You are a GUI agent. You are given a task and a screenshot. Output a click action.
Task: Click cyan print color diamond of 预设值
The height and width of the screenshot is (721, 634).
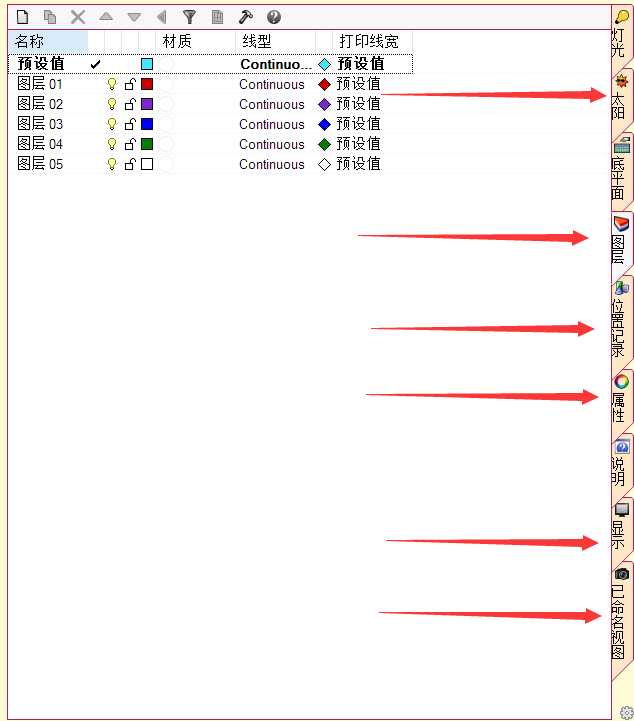click(325, 64)
